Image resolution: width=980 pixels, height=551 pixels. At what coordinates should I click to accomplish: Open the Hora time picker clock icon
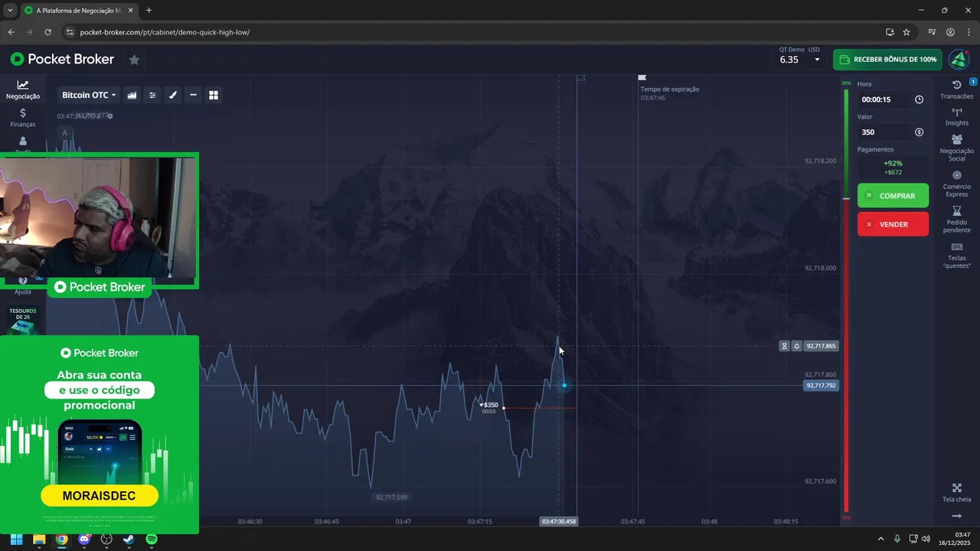919,99
